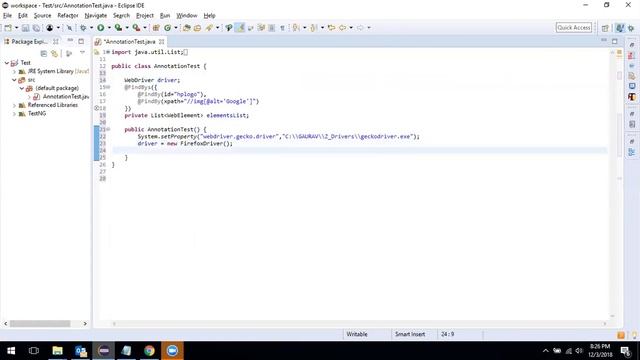Image resolution: width=640 pixels, height=360 pixels.
Task: Click the New file toolbar icon
Action: coord(8,28)
